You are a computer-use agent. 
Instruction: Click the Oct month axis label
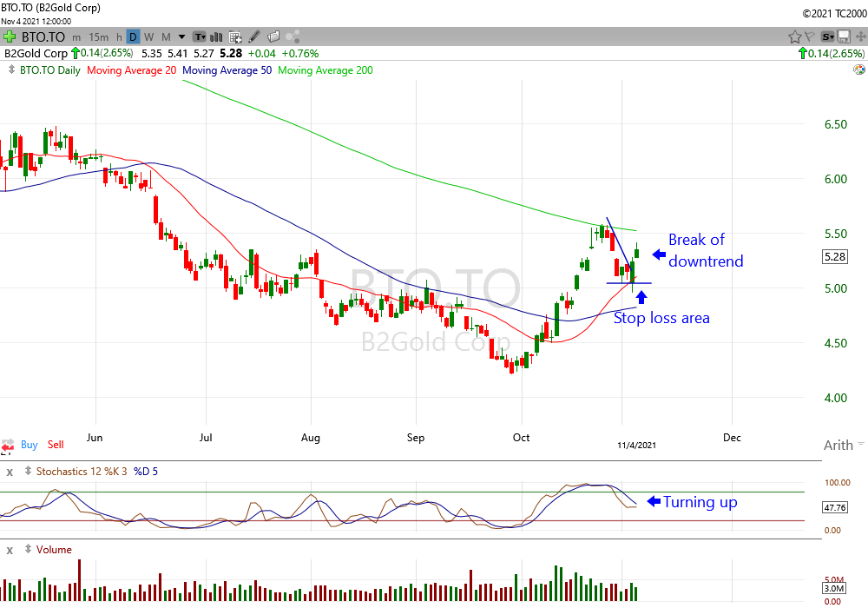click(521, 438)
